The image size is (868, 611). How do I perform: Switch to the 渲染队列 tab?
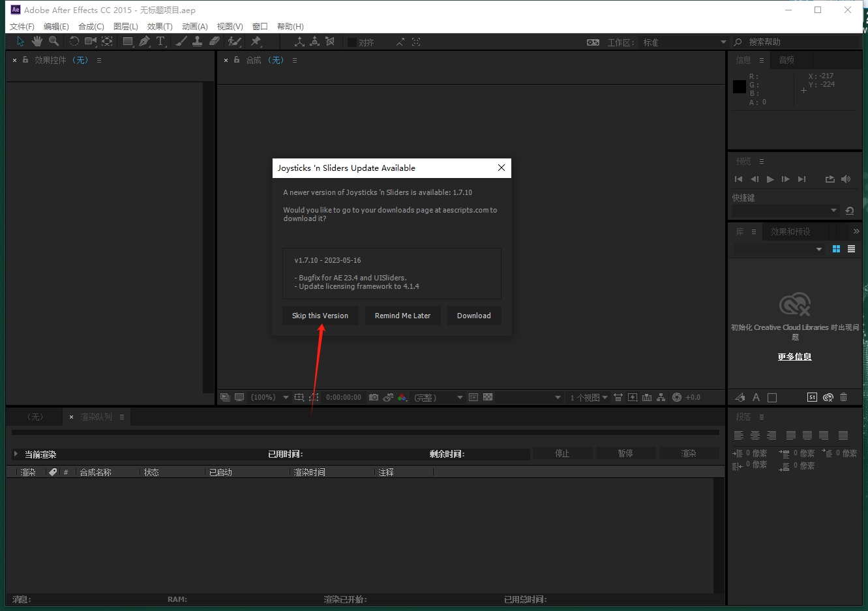coord(96,417)
